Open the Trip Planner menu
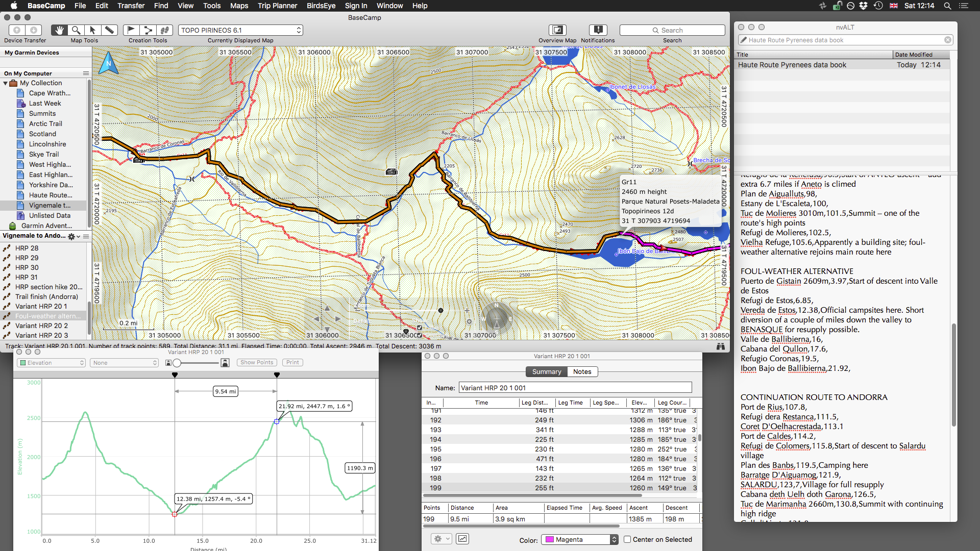This screenshot has width=980, height=551. click(x=277, y=6)
